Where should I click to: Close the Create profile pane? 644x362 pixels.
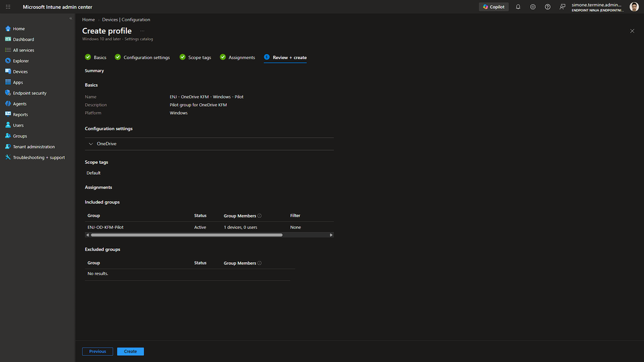click(x=632, y=31)
